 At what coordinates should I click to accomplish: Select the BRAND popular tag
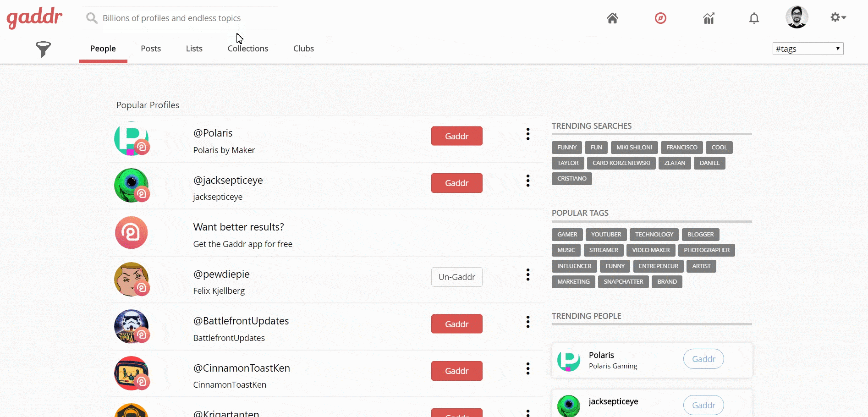coord(667,282)
